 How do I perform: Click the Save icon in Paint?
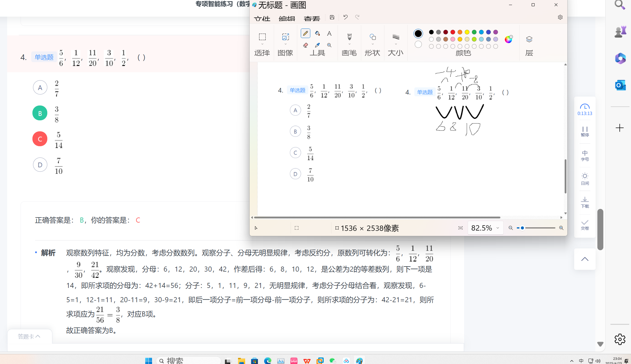[x=332, y=17]
